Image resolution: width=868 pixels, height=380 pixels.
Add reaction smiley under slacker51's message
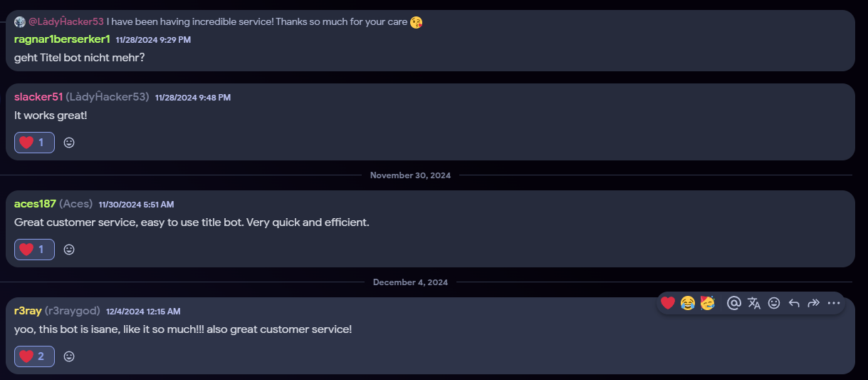point(69,143)
